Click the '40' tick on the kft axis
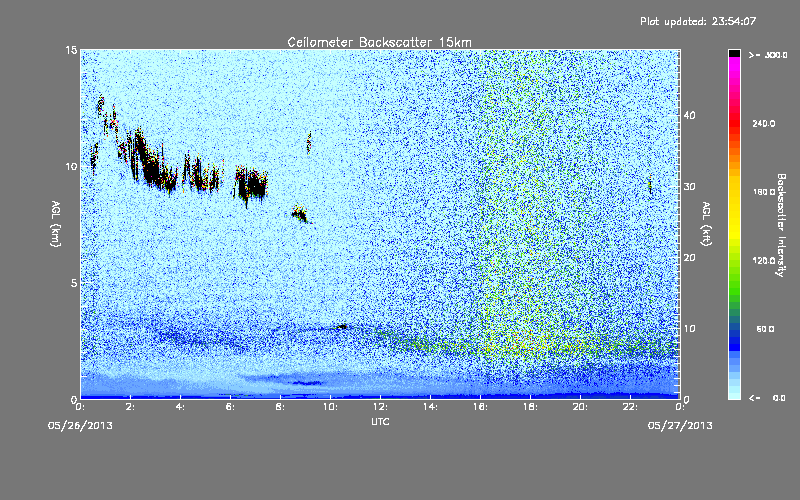Image resolution: width=800 pixels, height=500 pixels. [689, 115]
